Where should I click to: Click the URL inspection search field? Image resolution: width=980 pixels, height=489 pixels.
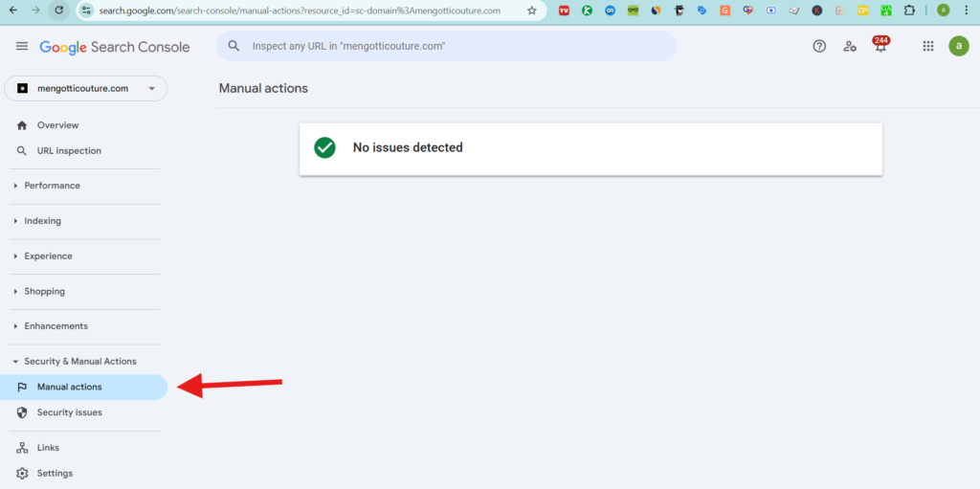click(446, 46)
